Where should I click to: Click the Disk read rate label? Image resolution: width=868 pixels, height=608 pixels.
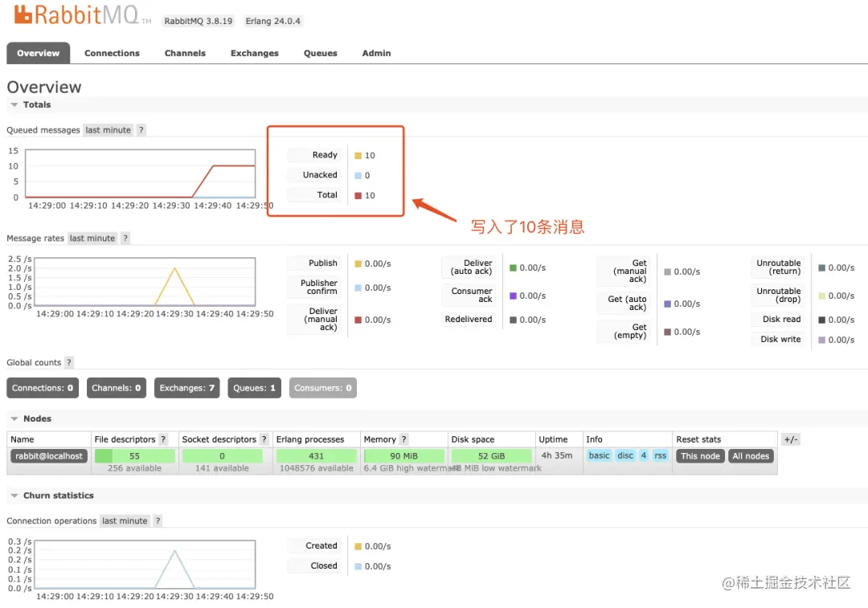point(782,319)
